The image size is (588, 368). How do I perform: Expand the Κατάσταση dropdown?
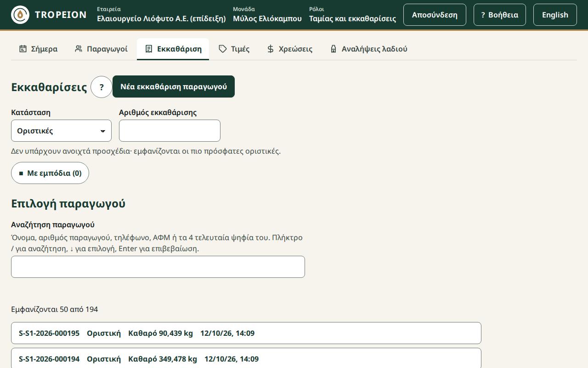click(61, 131)
